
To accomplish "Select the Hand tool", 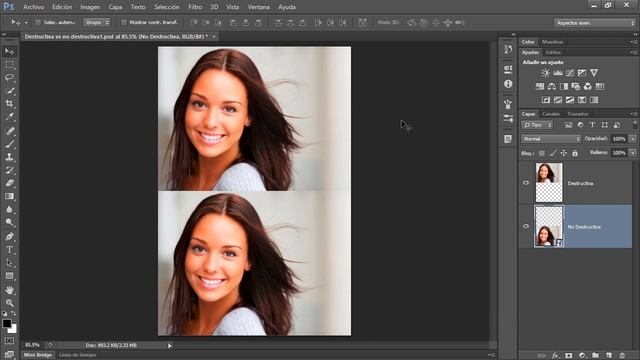I will coord(9,290).
